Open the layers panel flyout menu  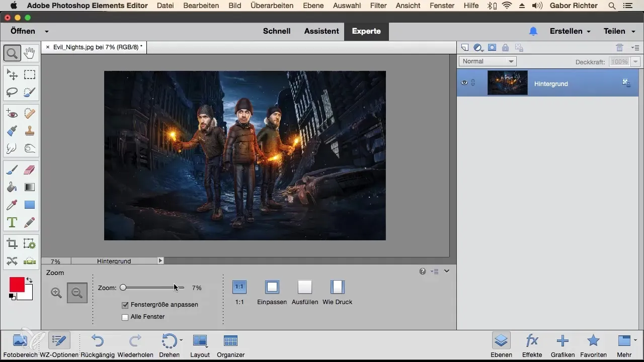pyautogui.click(x=634, y=48)
